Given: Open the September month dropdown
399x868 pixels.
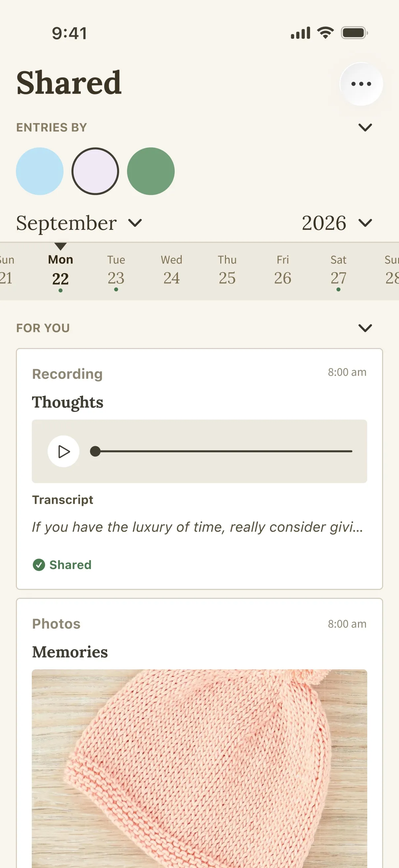Looking at the screenshot, I should [x=79, y=223].
